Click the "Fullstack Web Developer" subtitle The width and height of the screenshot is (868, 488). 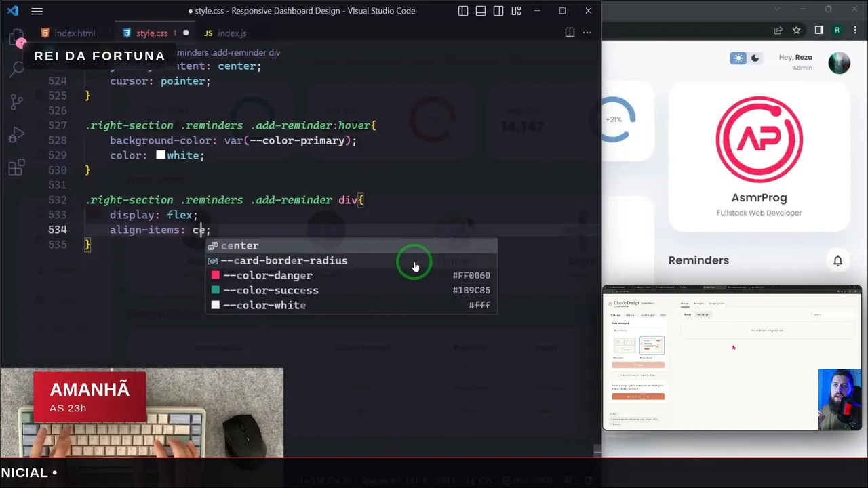(x=759, y=213)
